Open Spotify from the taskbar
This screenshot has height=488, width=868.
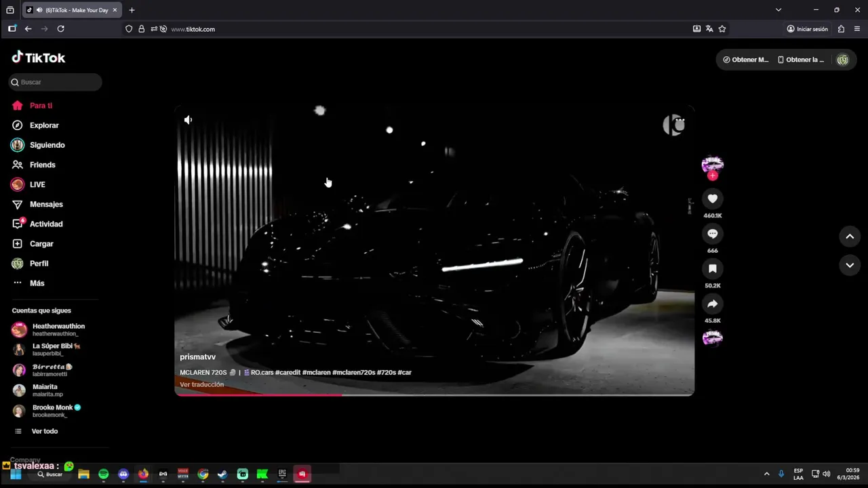click(103, 474)
